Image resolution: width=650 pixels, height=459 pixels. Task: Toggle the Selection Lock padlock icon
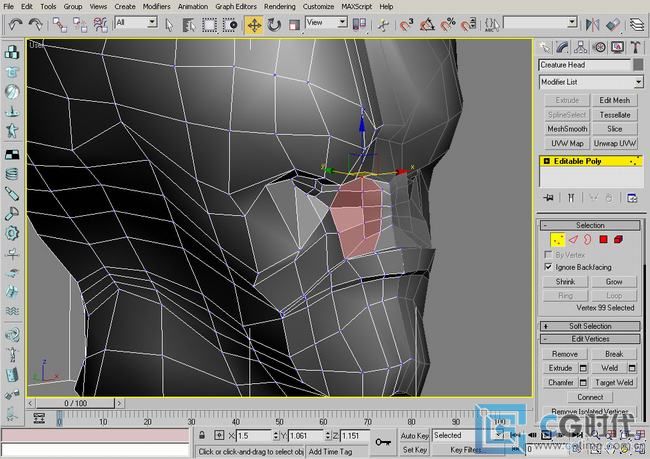click(202, 435)
